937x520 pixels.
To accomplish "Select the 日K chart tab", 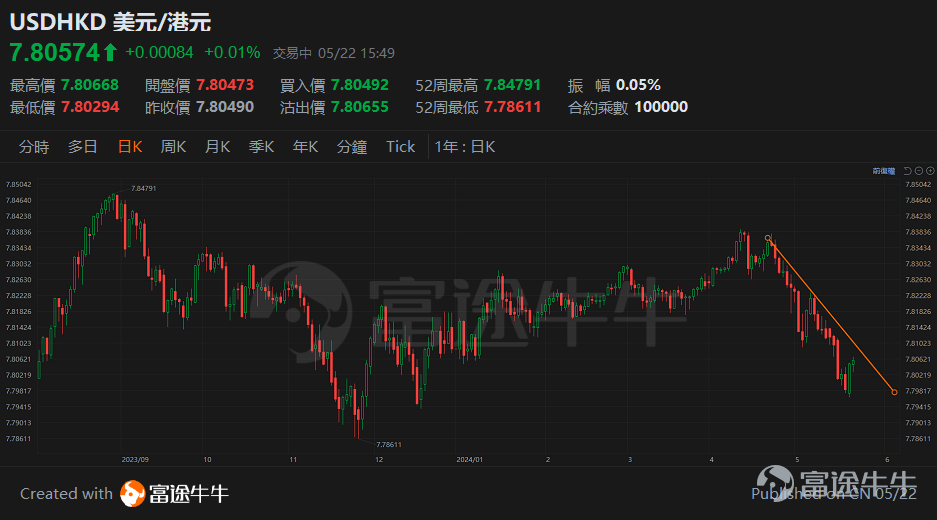I will (x=130, y=146).
